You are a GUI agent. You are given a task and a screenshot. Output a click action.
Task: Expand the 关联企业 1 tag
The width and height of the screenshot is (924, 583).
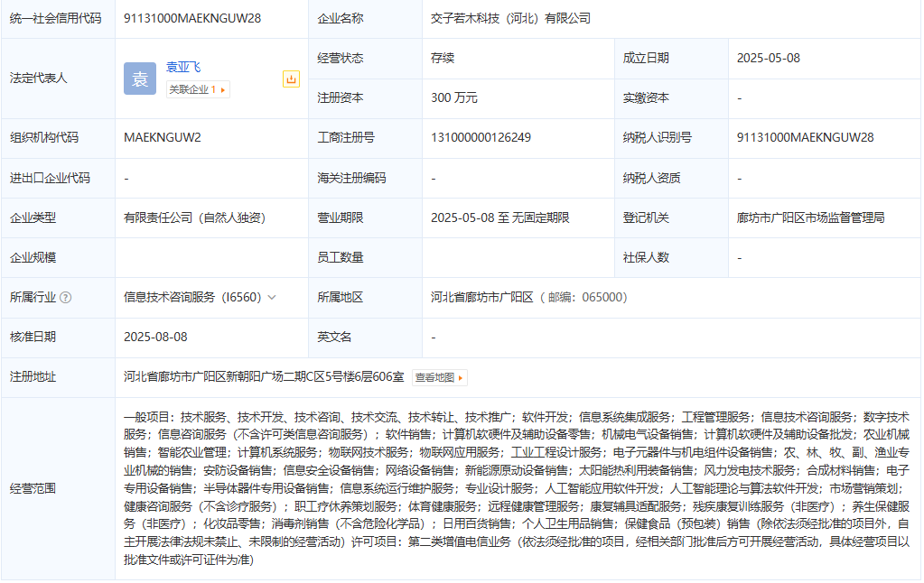pos(198,89)
